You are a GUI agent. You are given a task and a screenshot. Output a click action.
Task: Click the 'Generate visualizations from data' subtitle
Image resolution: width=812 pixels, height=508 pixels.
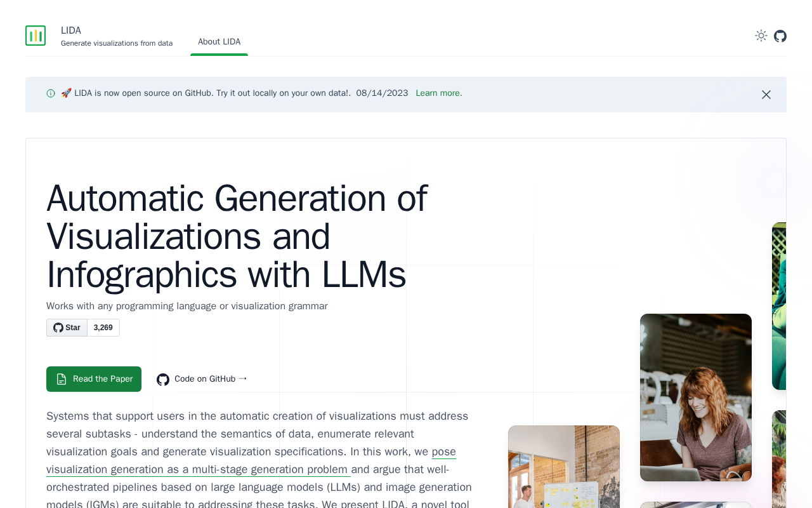(x=117, y=43)
